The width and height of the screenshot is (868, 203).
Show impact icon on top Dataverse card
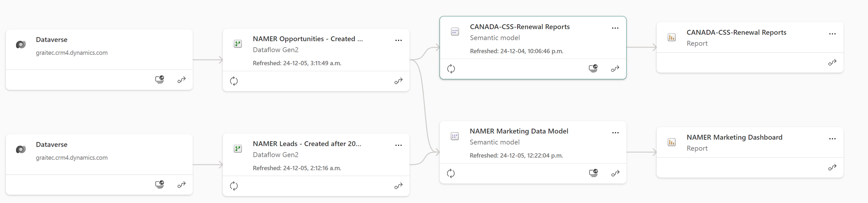click(x=160, y=80)
